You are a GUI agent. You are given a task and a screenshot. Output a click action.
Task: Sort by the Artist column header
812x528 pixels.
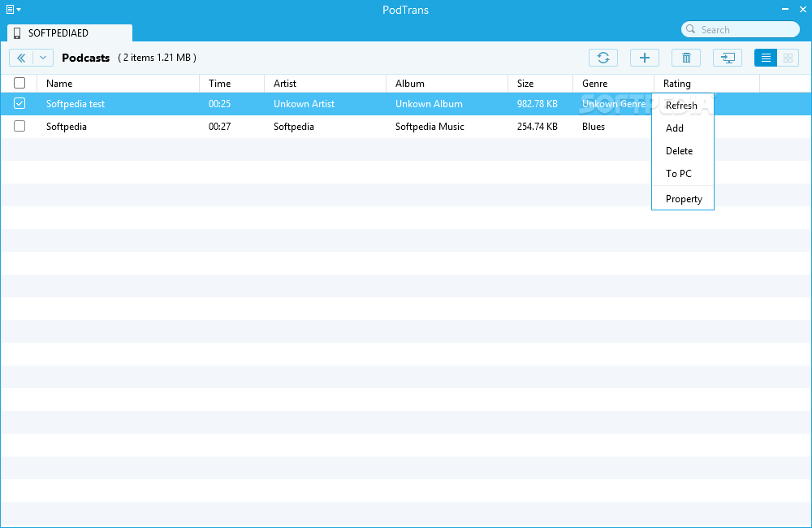click(326, 84)
